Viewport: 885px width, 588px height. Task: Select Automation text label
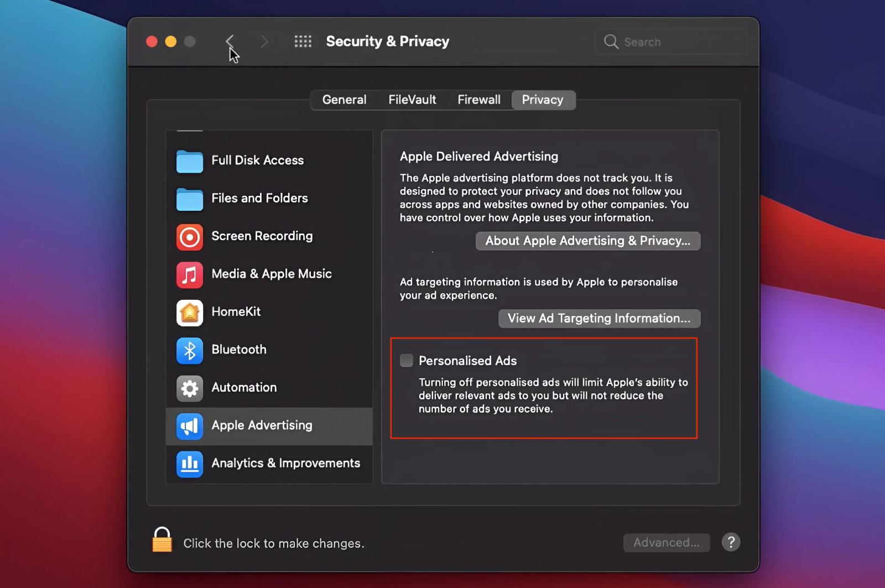(x=244, y=387)
